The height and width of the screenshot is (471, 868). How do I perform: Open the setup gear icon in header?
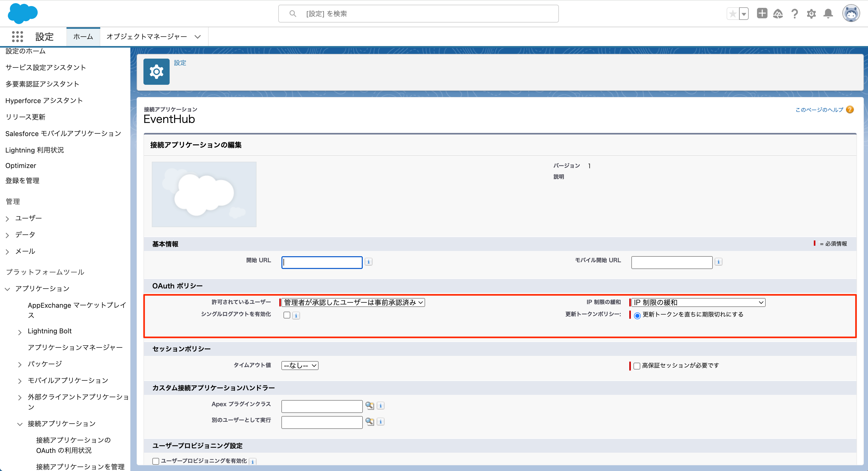point(811,14)
